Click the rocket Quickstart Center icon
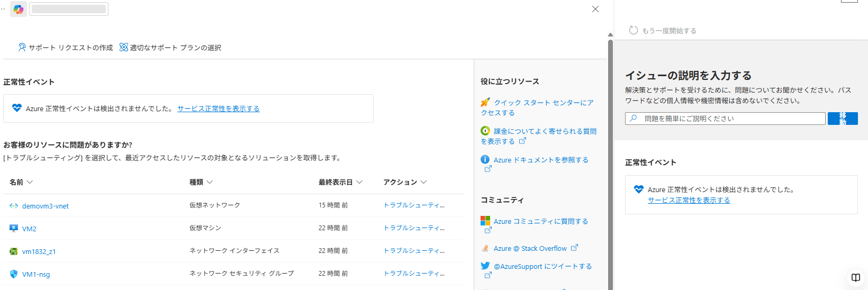 (x=485, y=102)
